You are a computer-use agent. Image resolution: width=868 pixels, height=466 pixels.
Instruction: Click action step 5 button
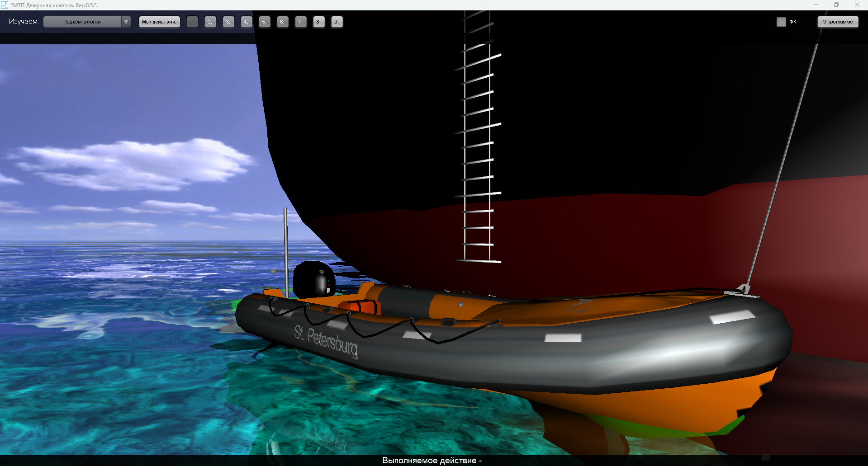coord(265,22)
